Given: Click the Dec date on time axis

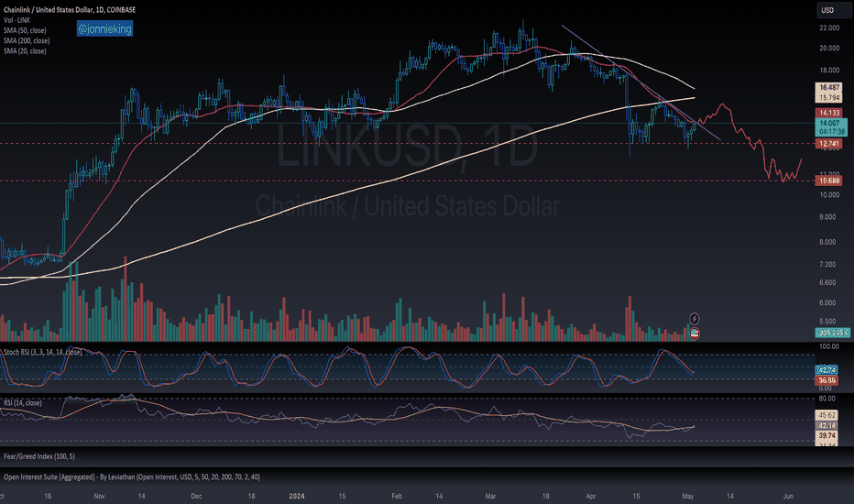Looking at the screenshot, I should [x=197, y=496].
